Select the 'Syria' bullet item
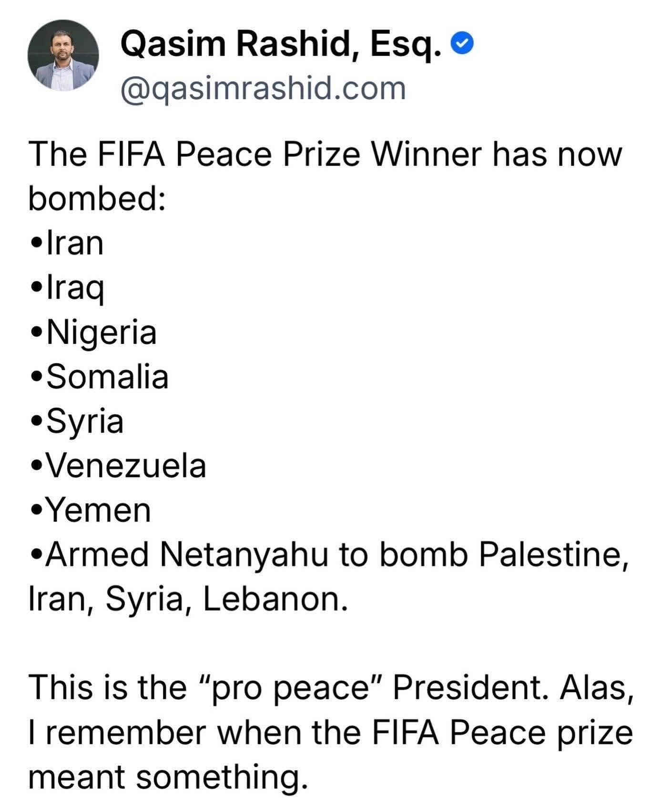 point(85,421)
